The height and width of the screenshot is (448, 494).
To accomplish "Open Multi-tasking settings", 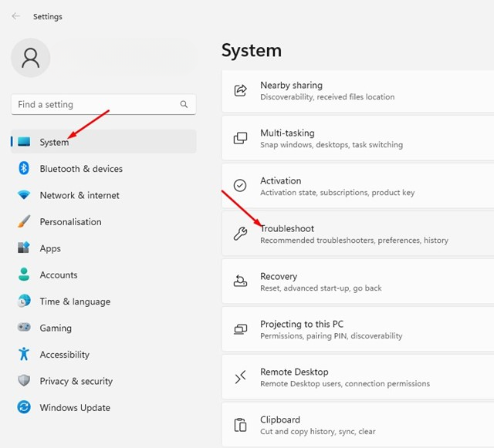I will (x=358, y=138).
